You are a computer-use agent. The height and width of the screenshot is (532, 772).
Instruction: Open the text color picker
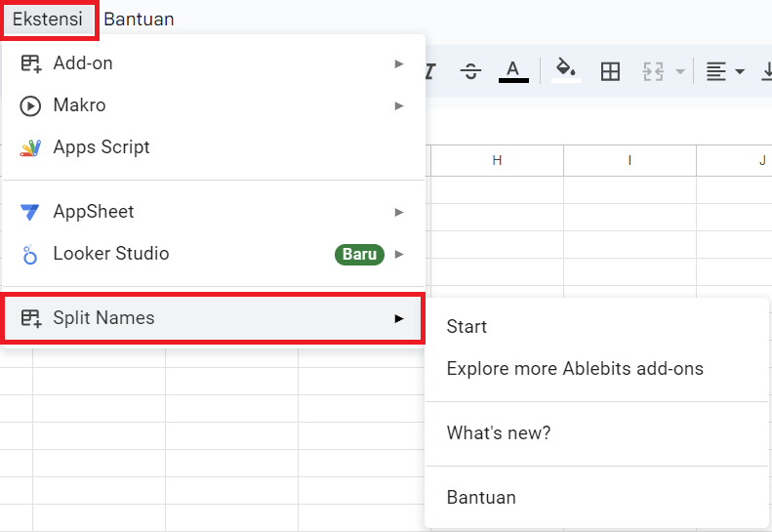tap(513, 72)
